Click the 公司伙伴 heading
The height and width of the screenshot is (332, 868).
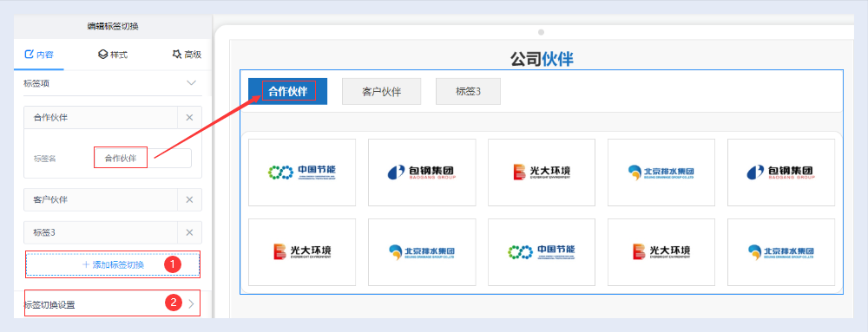pos(542,59)
